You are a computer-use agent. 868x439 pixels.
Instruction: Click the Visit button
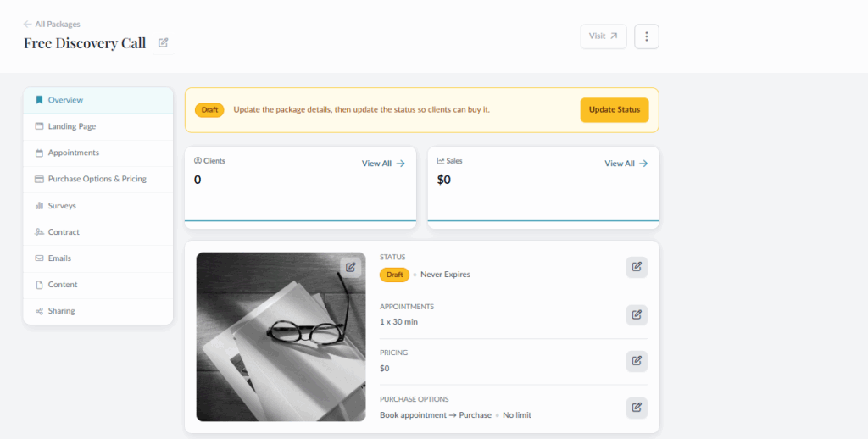[603, 36]
